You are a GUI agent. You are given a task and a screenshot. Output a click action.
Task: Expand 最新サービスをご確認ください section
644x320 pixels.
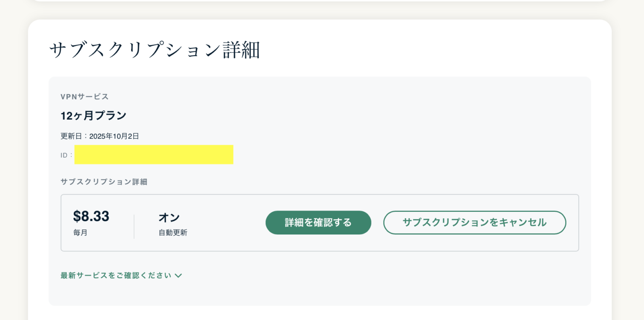coord(116,276)
